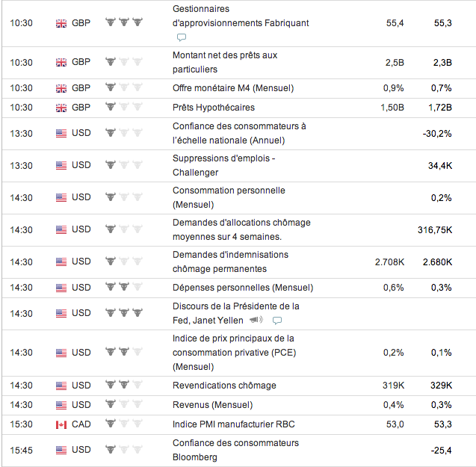The width and height of the screenshot is (476, 467).
Task: Open comment bubble next to Janet Yellen speech
Action: (x=277, y=321)
